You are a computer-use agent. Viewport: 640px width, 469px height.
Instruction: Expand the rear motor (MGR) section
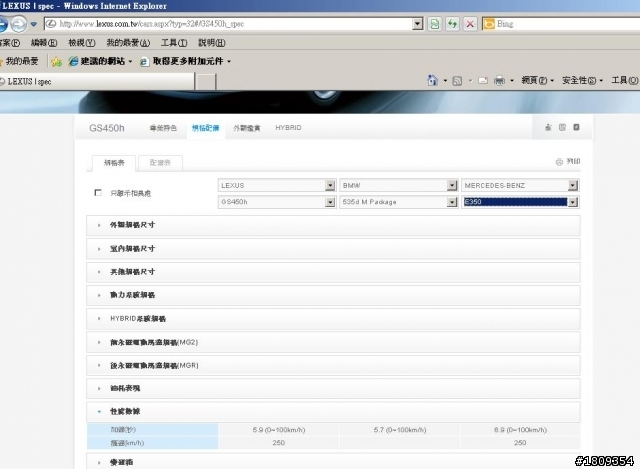[x=333, y=365]
